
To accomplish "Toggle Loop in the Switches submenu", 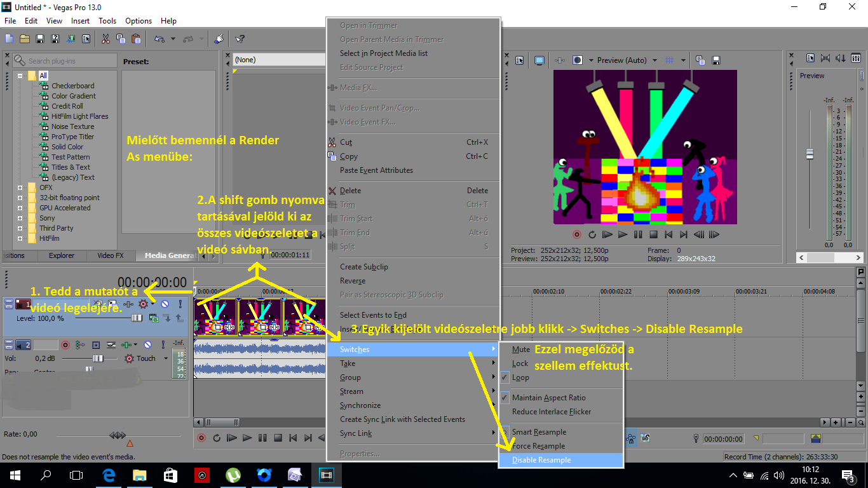I will [560, 377].
